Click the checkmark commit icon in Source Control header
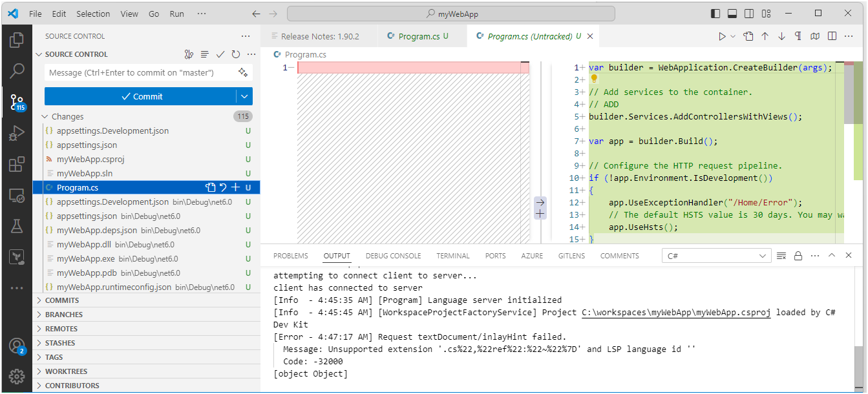 click(x=220, y=54)
